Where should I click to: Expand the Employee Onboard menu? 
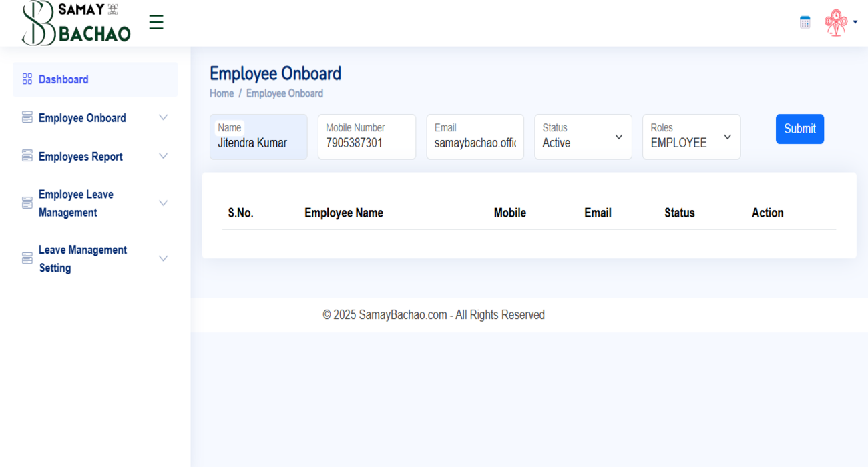(x=163, y=117)
